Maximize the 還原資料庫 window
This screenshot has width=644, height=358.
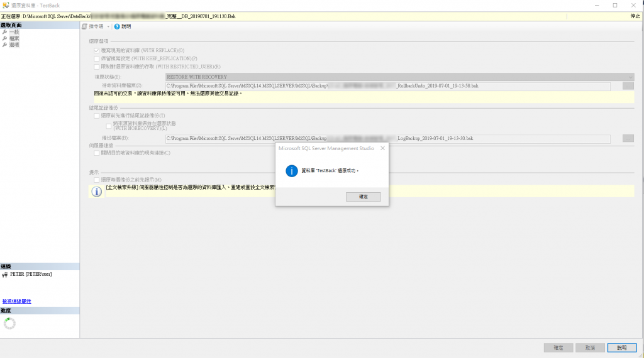pyautogui.click(x=615, y=5)
